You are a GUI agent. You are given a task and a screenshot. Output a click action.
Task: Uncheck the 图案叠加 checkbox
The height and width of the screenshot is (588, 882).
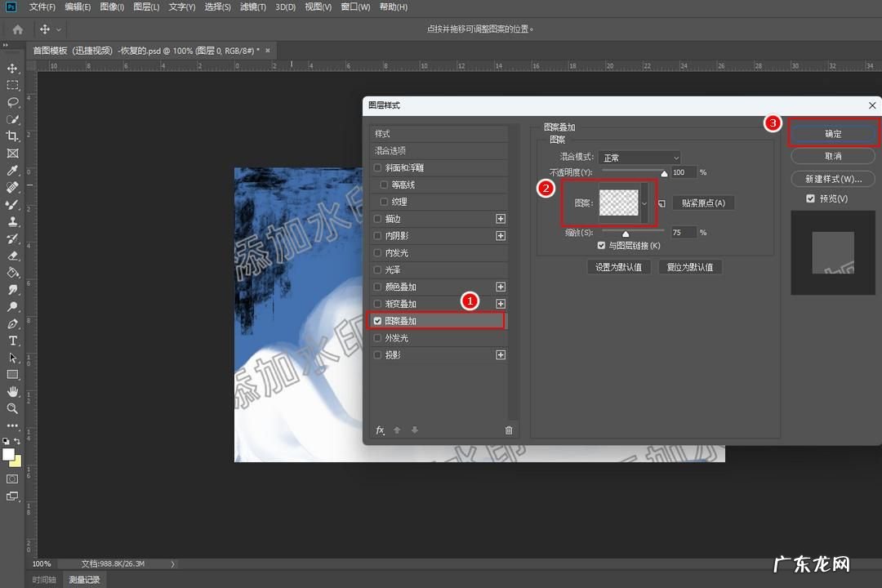point(377,321)
